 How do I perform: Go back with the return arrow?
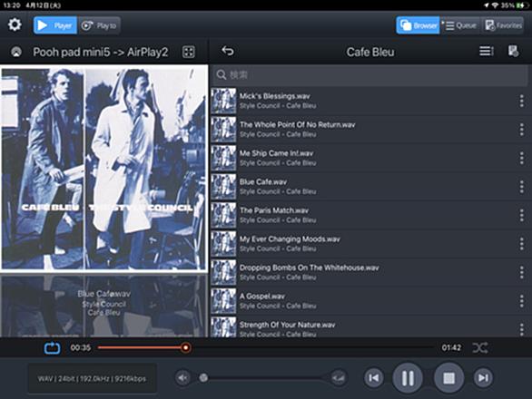(x=228, y=51)
